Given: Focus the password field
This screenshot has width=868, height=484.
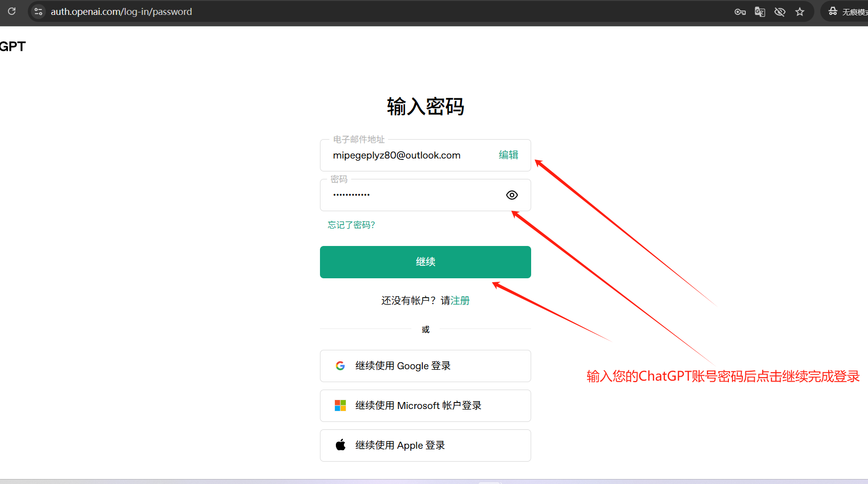Looking at the screenshot, I should click(425, 195).
